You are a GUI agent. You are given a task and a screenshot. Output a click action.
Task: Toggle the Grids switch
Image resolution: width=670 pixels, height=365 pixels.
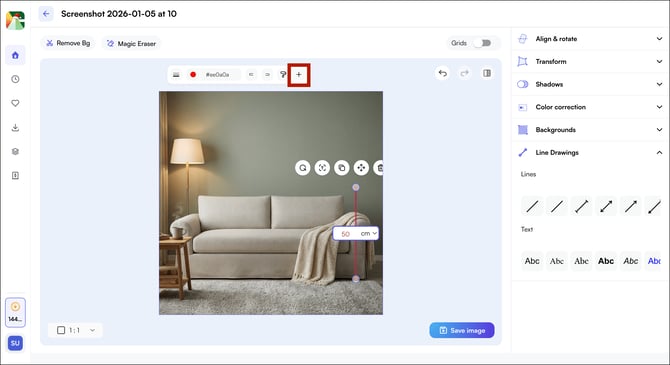point(483,43)
